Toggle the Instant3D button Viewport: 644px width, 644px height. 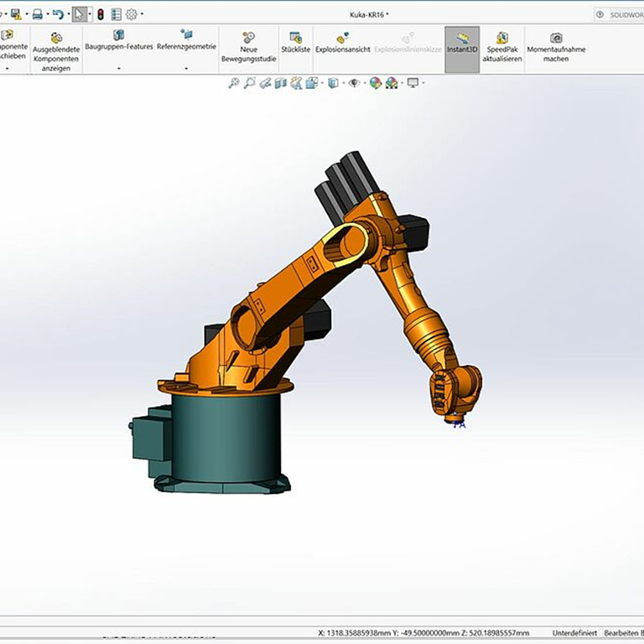coord(462,49)
